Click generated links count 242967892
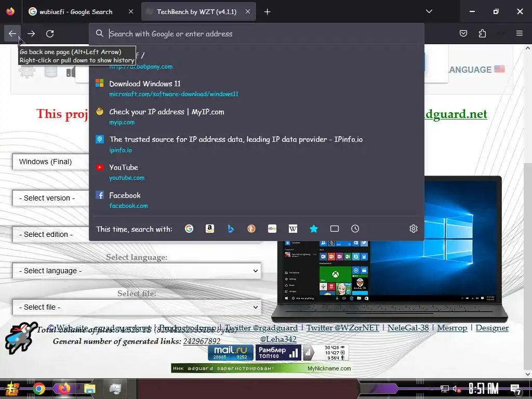532x399 pixels. click(x=202, y=341)
